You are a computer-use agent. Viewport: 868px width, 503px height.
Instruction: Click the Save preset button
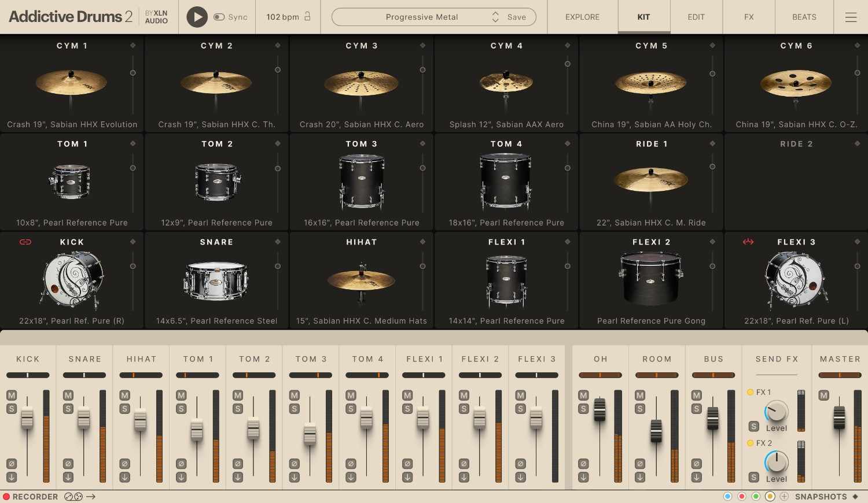pos(516,17)
